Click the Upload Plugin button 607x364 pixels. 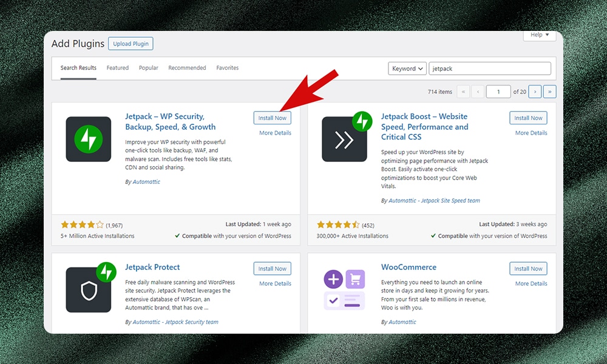(x=130, y=43)
